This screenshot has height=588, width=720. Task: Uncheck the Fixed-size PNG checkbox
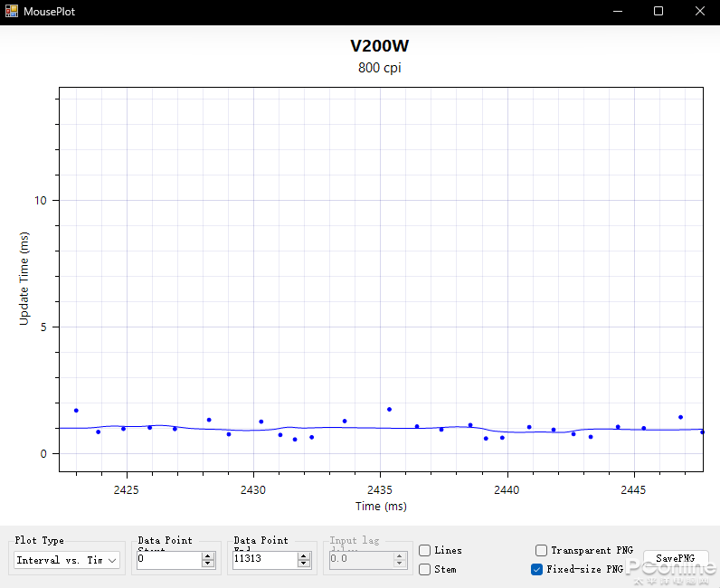(x=536, y=569)
